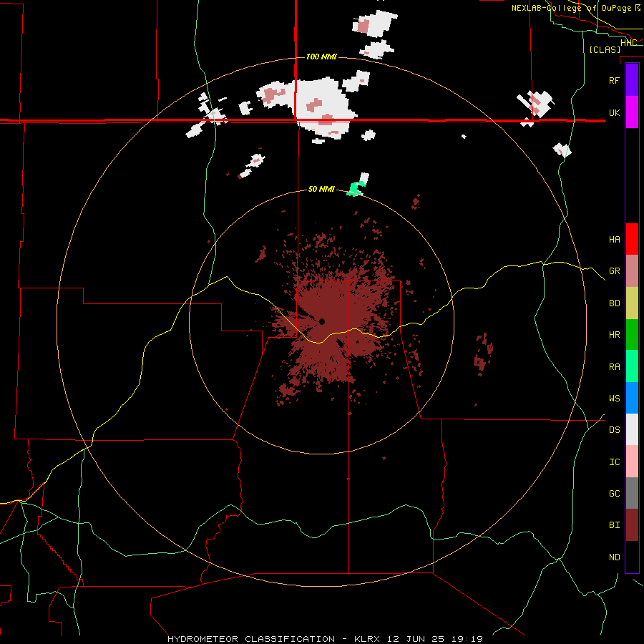
Task: Click the ND legend label
Action: 614,557
